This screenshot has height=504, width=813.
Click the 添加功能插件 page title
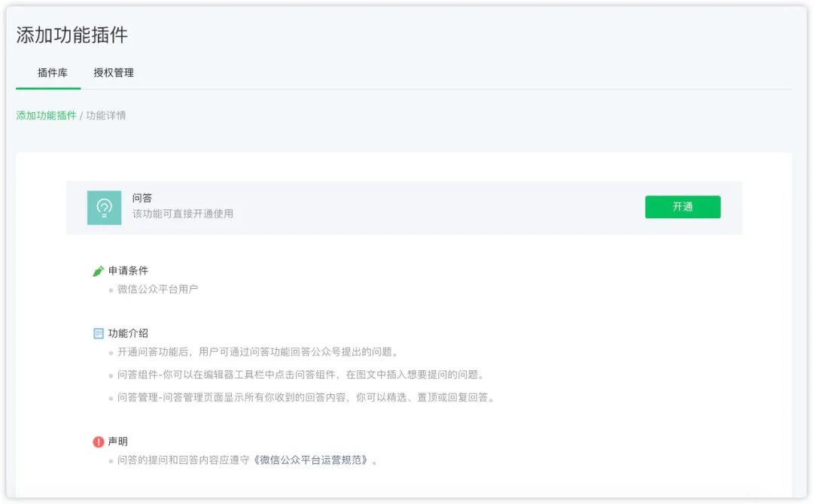coord(72,35)
